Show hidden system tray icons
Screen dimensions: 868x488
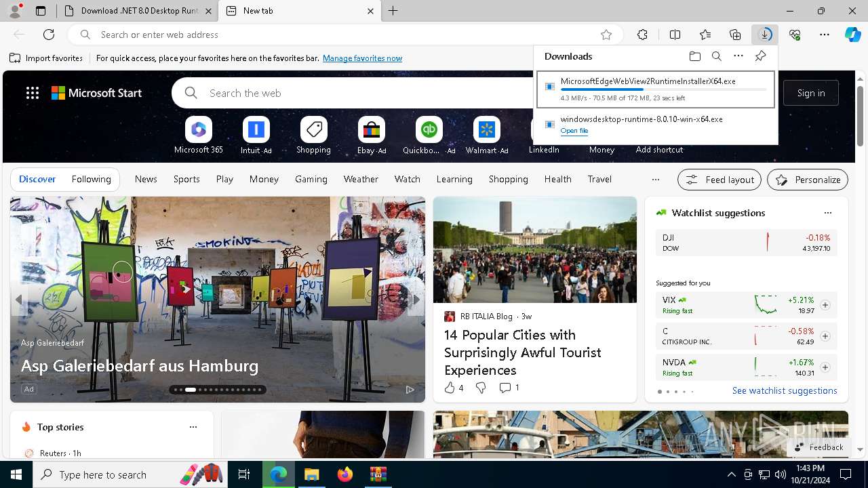click(x=731, y=474)
